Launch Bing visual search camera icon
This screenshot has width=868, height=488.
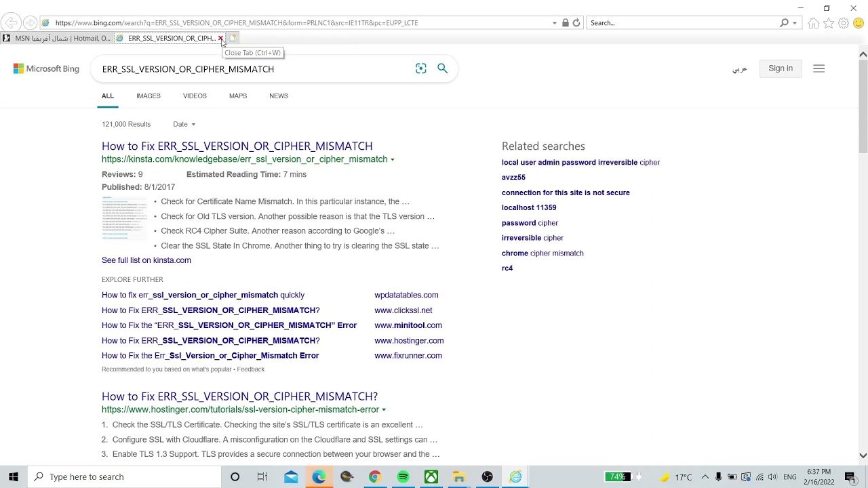pyautogui.click(x=421, y=68)
